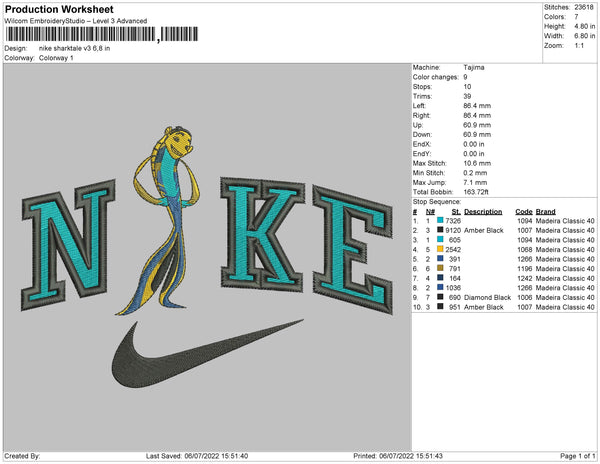Viewport: 600px width, 464px height.
Task: Click the embroidered letter N
Action: [68, 244]
